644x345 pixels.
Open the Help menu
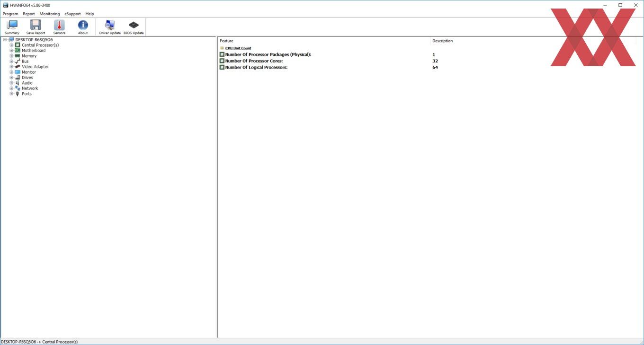89,14
